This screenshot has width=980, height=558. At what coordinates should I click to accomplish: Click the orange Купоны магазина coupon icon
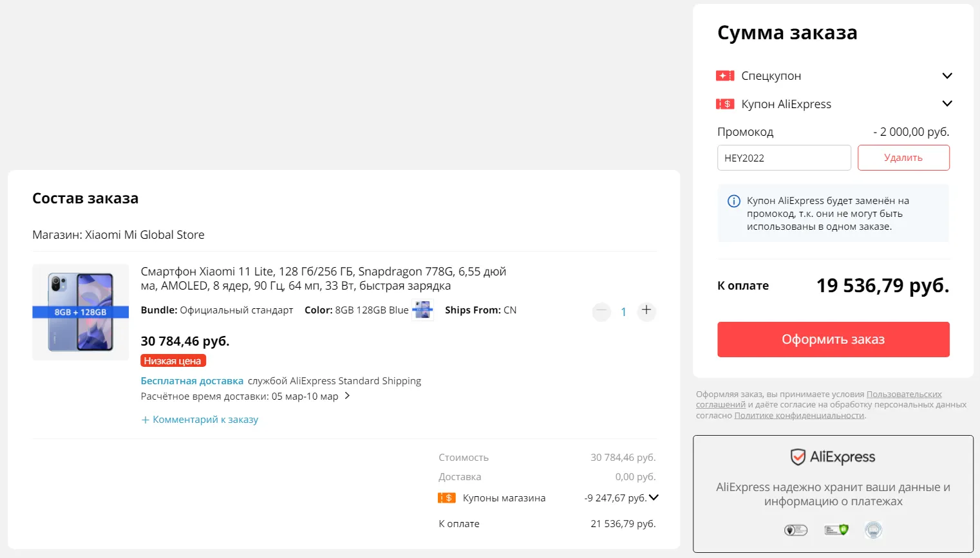pos(446,498)
